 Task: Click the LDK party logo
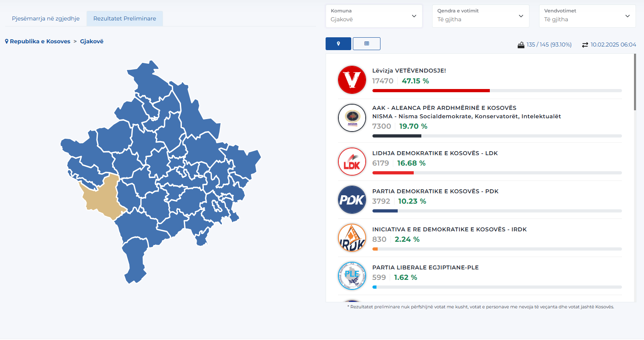coord(352,162)
